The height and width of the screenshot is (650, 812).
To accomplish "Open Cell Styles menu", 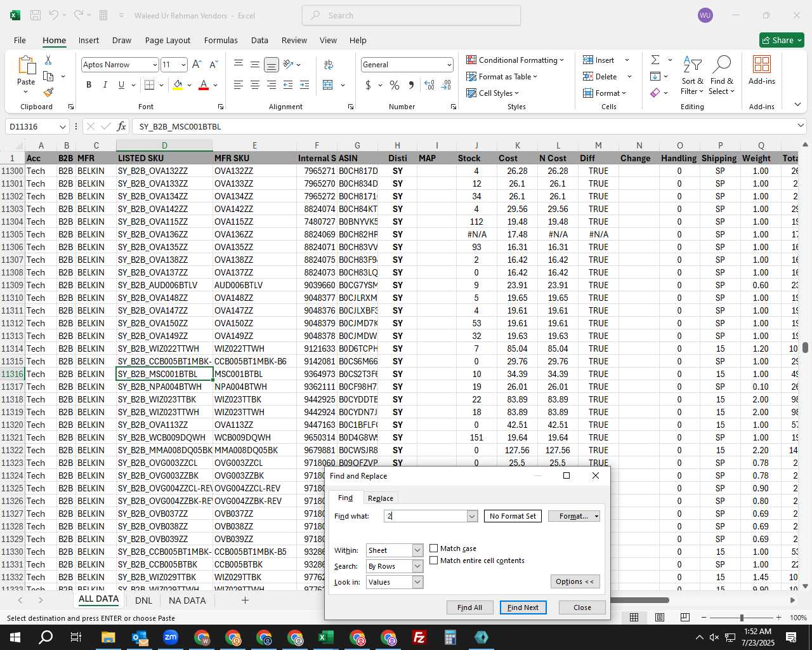I will [493, 93].
